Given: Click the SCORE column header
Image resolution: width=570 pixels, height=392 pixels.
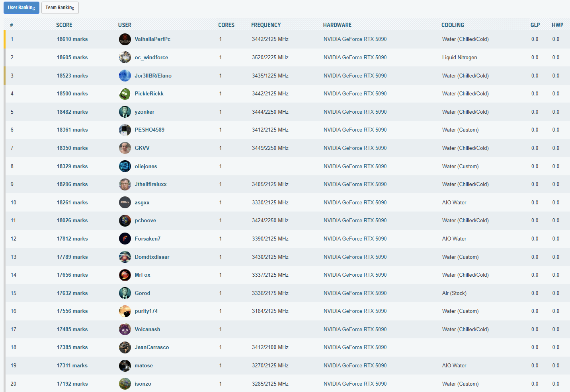Looking at the screenshot, I should click(x=64, y=25).
